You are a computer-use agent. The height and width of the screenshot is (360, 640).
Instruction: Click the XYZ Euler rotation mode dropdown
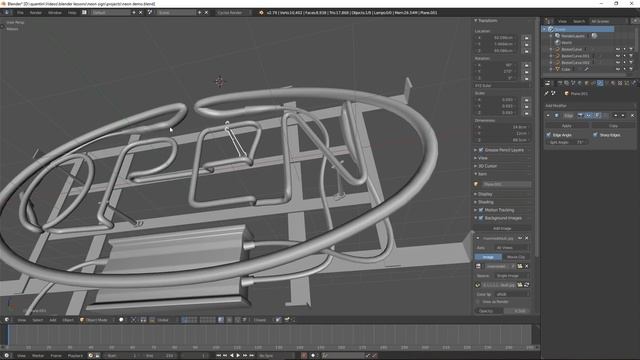502,86
